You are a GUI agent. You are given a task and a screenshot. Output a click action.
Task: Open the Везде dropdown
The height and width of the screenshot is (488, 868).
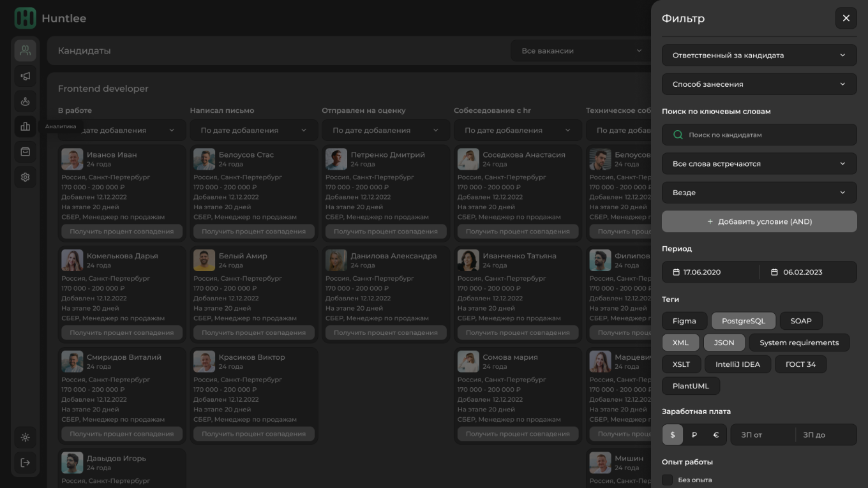[759, 193]
